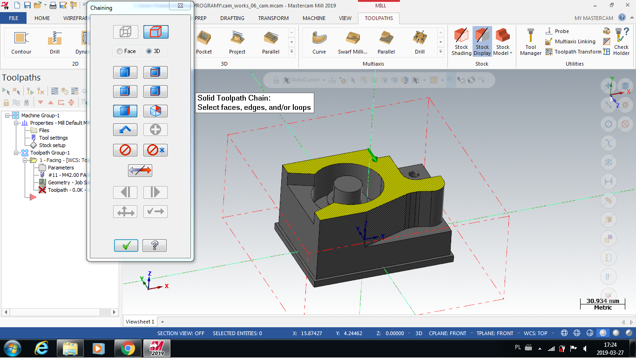
Task: Select solids chaining mode button
Action: click(x=156, y=32)
